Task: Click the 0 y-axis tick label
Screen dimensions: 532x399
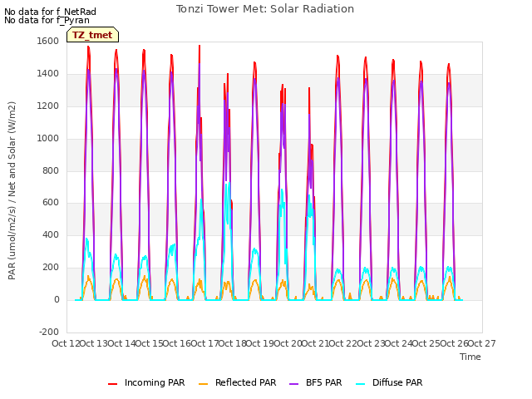Action: pos(57,299)
